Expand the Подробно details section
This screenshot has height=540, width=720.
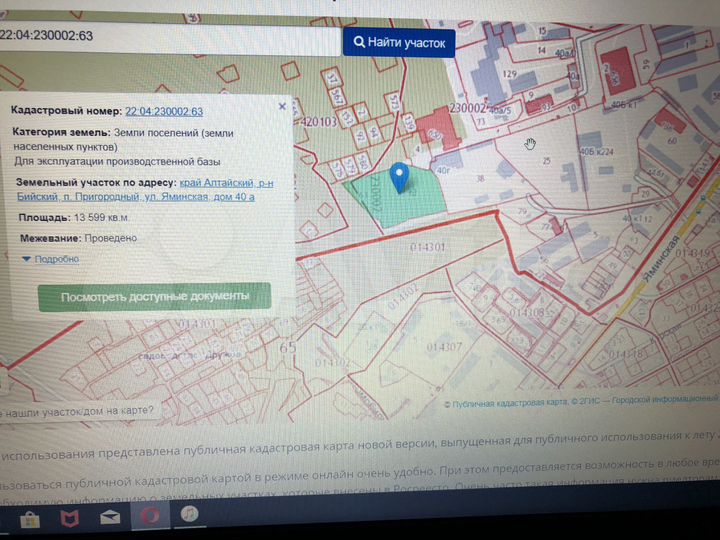click(51, 259)
